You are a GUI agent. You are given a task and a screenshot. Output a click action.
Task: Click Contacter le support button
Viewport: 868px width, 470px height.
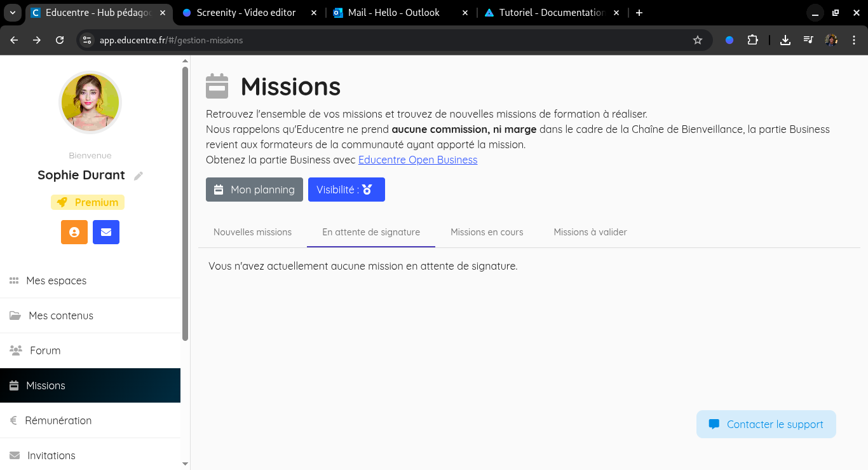tap(766, 424)
